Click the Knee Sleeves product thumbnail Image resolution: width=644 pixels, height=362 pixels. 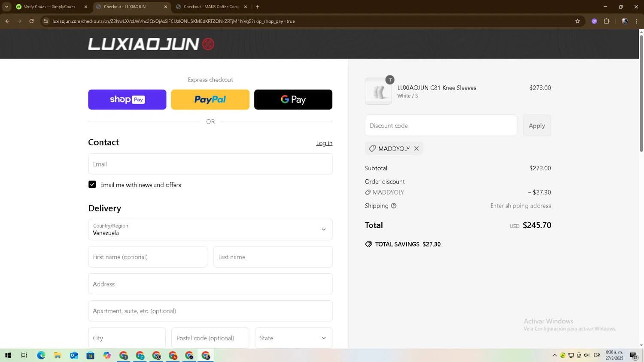[378, 91]
